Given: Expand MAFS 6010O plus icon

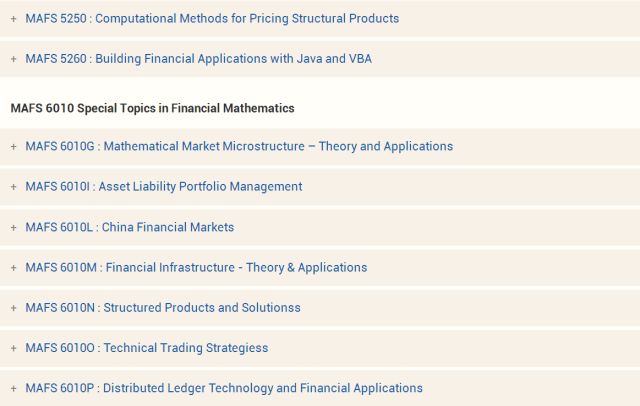Looking at the screenshot, I should 13,348.
